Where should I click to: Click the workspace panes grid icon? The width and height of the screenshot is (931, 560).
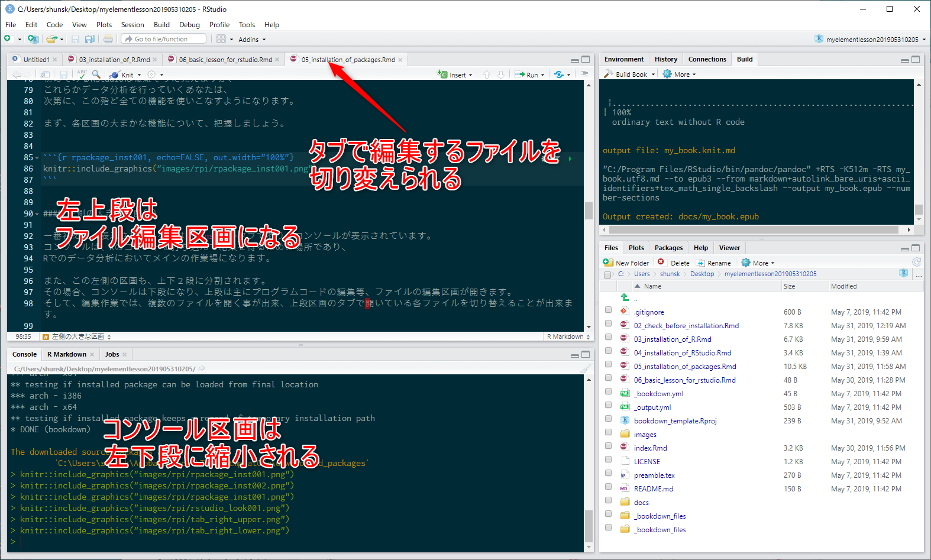click(221, 39)
